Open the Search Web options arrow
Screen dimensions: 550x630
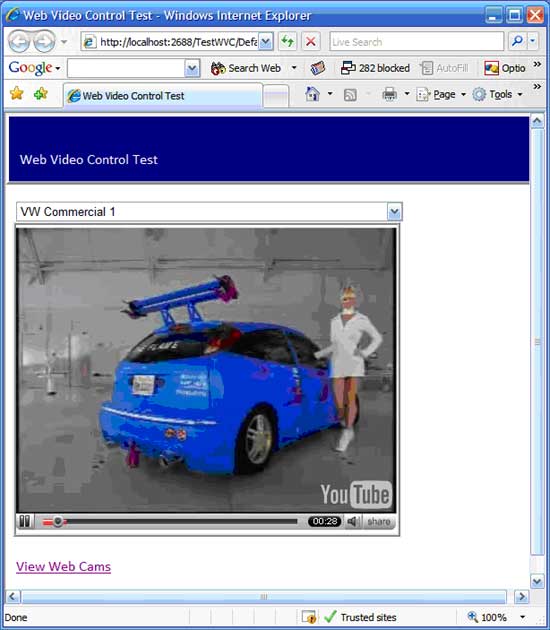294,68
